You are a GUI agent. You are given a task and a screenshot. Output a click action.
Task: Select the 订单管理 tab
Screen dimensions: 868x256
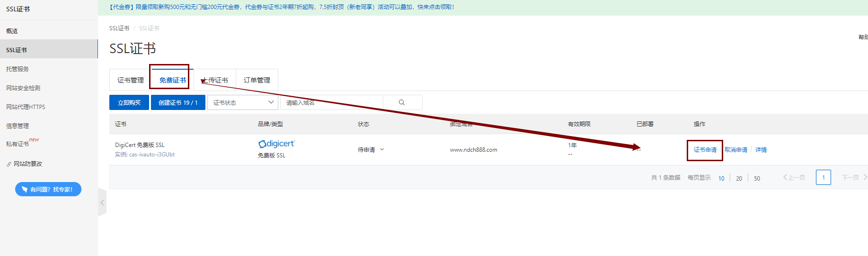(257, 80)
